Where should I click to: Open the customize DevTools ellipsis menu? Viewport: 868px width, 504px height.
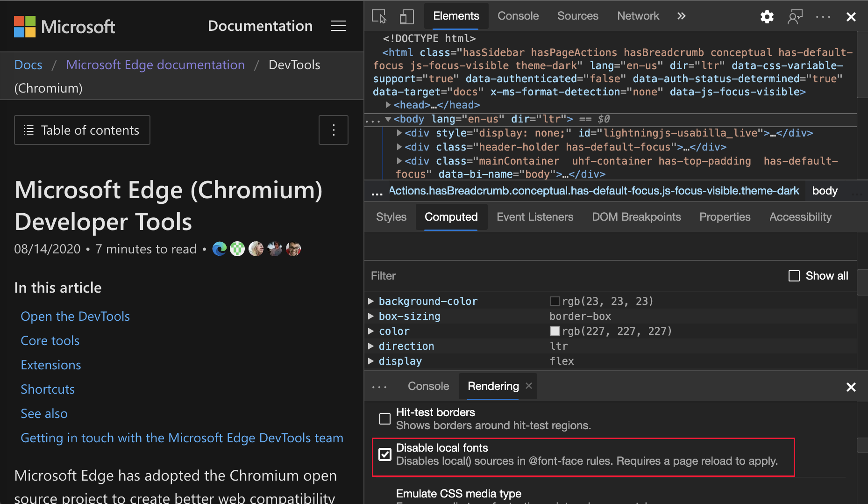823,17
